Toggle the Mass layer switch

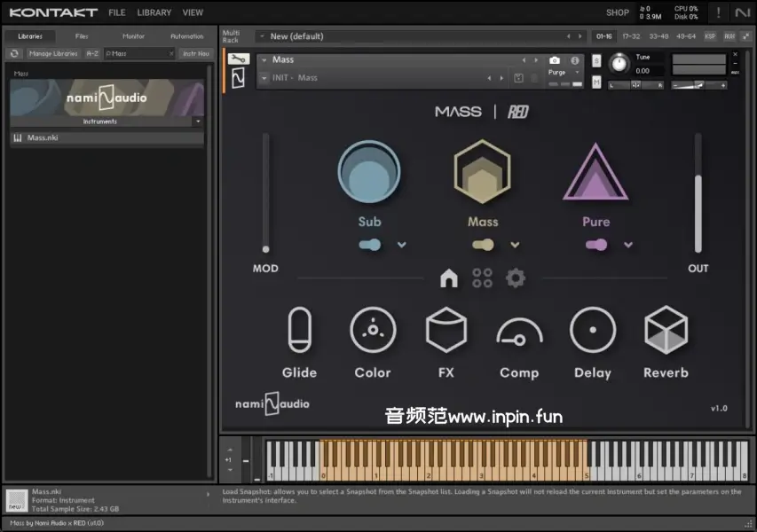[x=483, y=245]
